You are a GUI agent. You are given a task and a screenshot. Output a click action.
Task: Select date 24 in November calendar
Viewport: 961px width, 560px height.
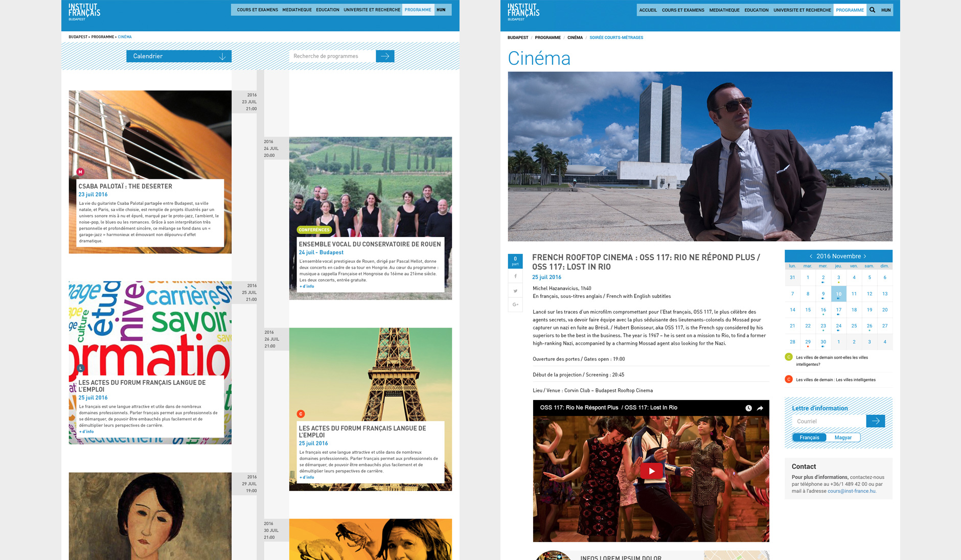point(838,325)
